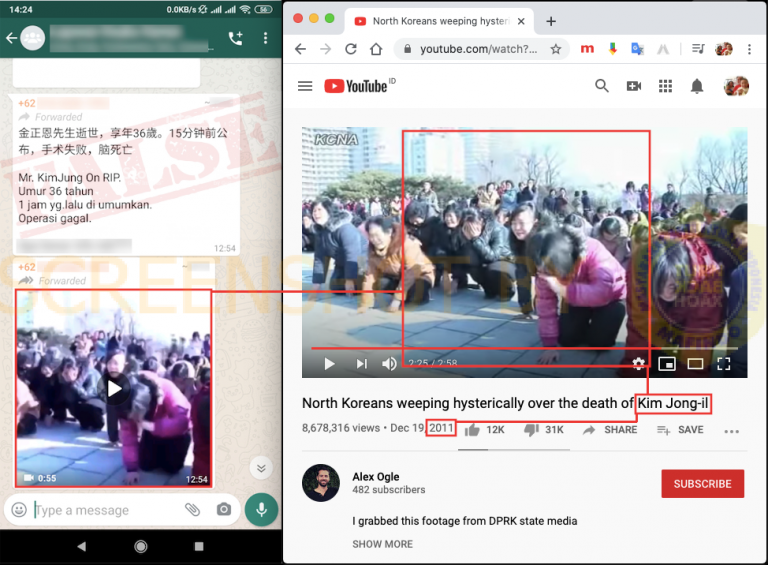
Task: Close the North Koreans weeping browser tab
Action: tap(521, 21)
